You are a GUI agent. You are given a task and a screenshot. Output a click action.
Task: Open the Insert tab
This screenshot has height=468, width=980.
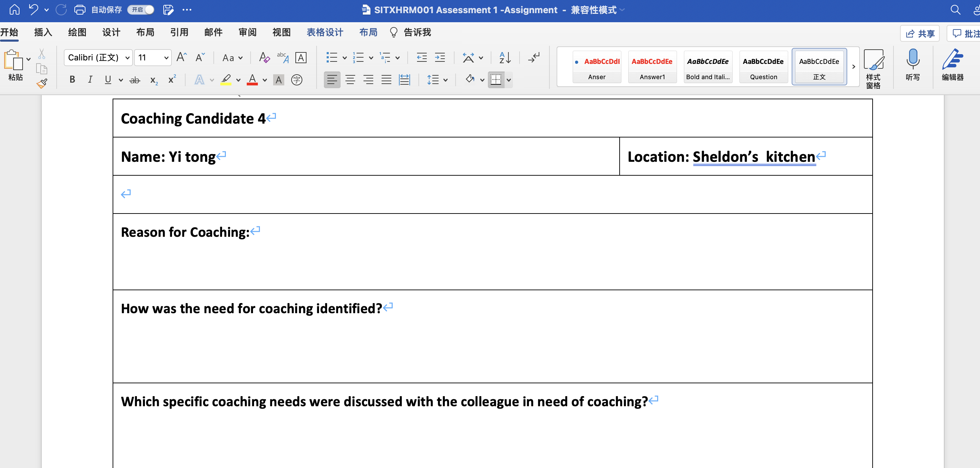pyautogui.click(x=43, y=32)
